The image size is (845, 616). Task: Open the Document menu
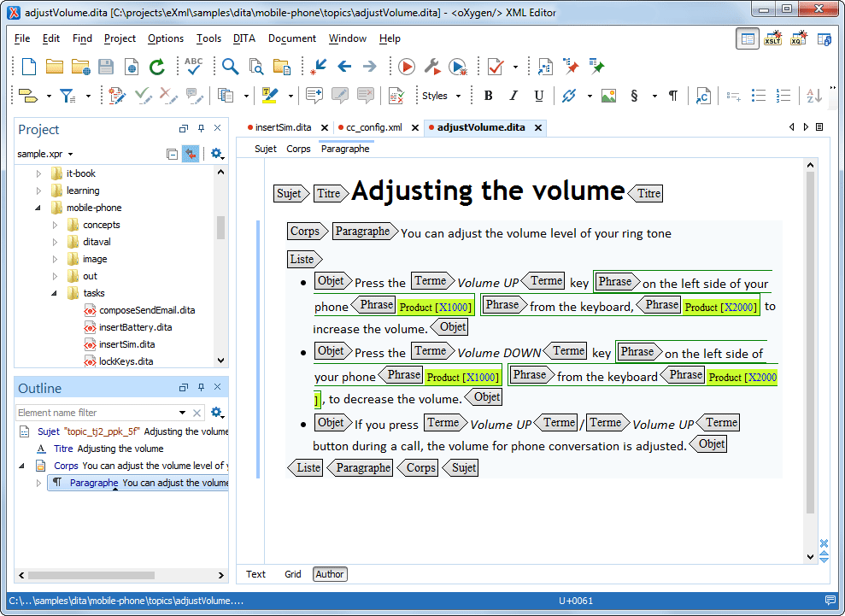[292, 38]
